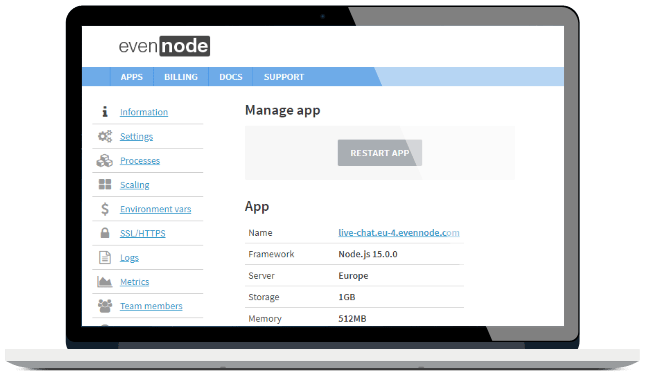Click the Logs document icon
Screen dimensions: 645x375
(x=105, y=257)
